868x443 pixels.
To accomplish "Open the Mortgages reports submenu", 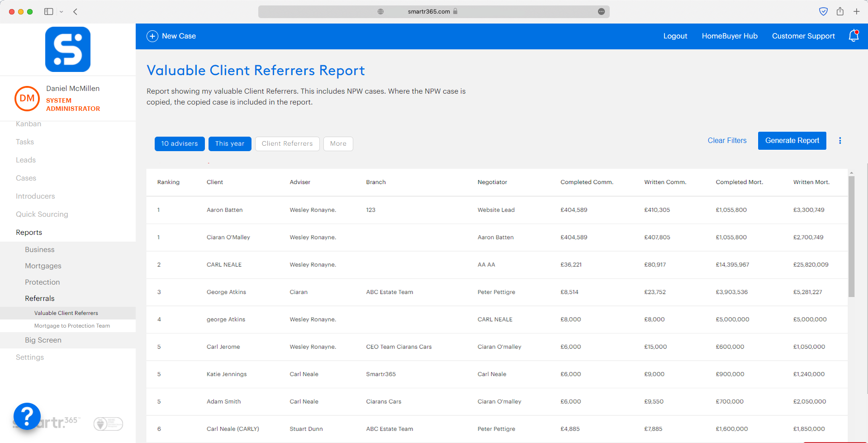I will (43, 266).
